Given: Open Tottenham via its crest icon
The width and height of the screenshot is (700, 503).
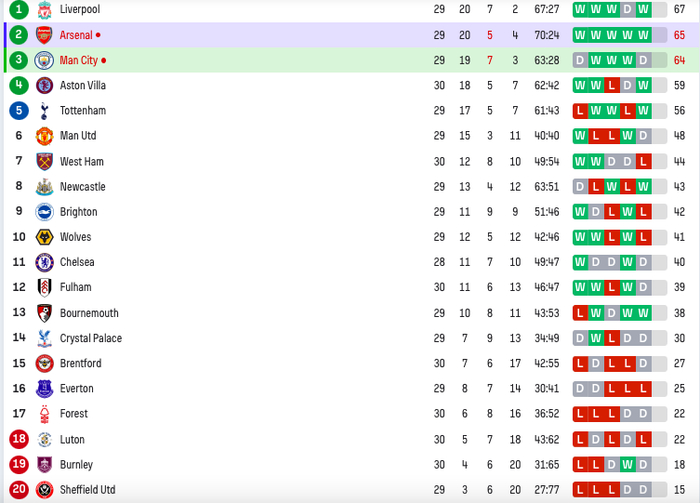Looking at the screenshot, I should (x=44, y=110).
